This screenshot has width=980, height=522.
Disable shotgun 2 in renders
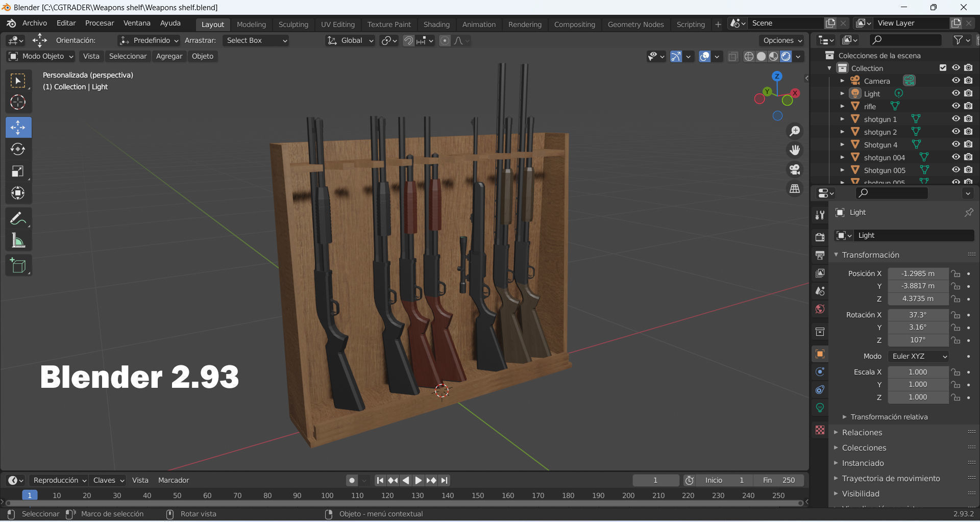(x=968, y=132)
